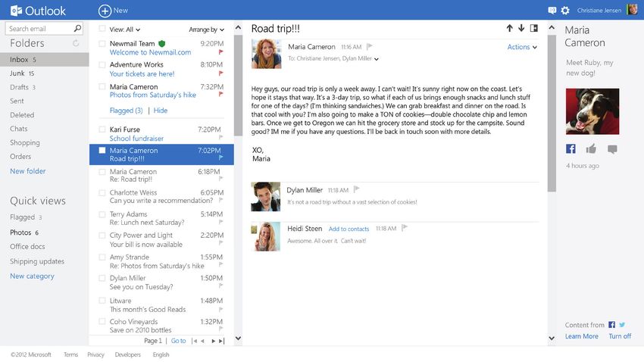Open the View: All dropdown
Viewport: 644px width, 362px height.
(125, 30)
